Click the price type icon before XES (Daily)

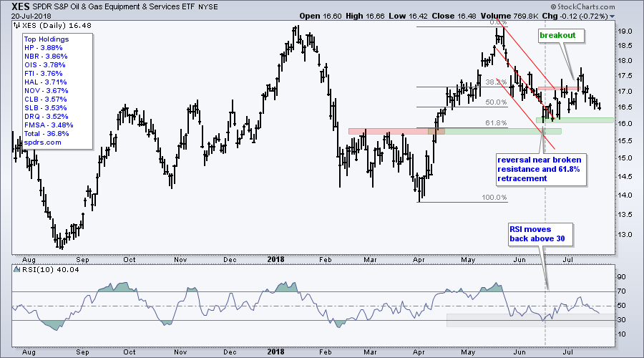(x=17, y=26)
